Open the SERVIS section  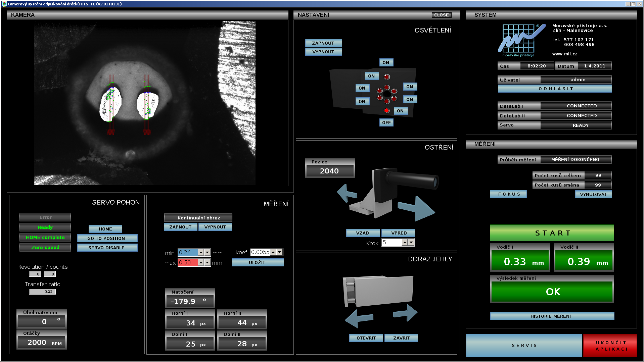(x=524, y=345)
